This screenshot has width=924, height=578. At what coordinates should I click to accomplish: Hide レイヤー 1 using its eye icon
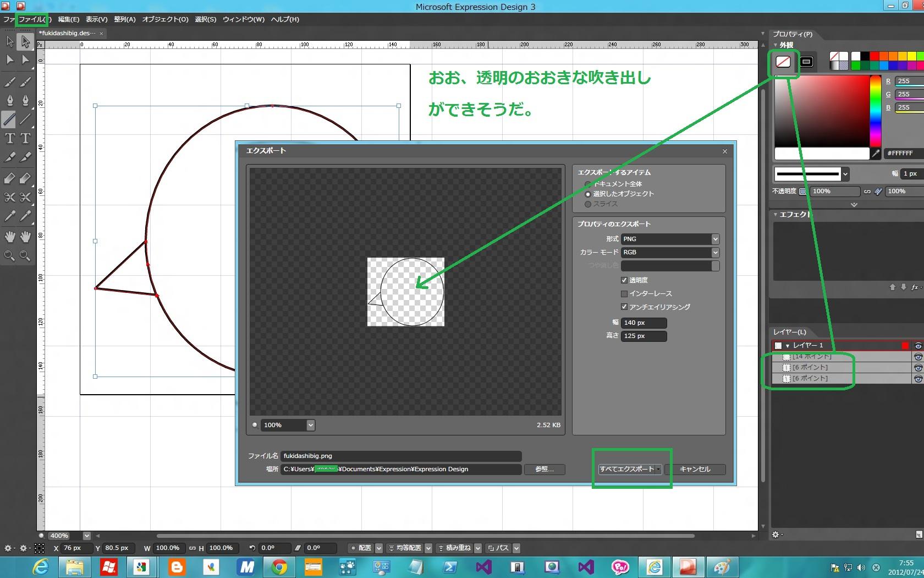pos(917,346)
